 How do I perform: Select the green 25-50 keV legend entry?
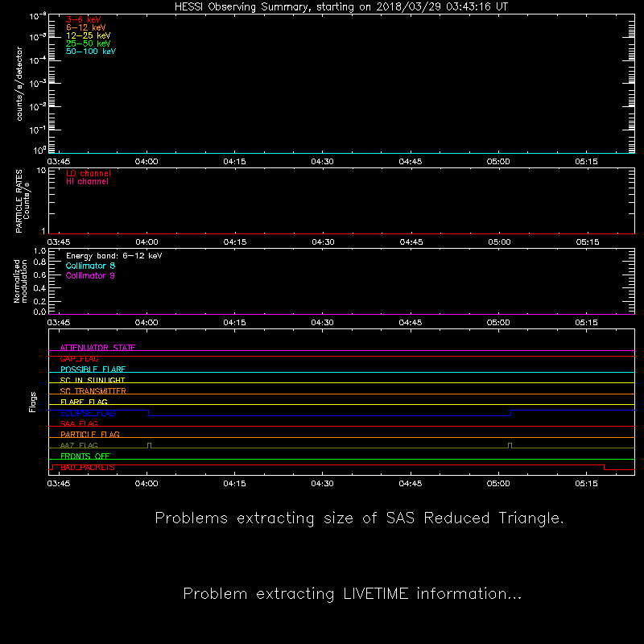click(89, 43)
